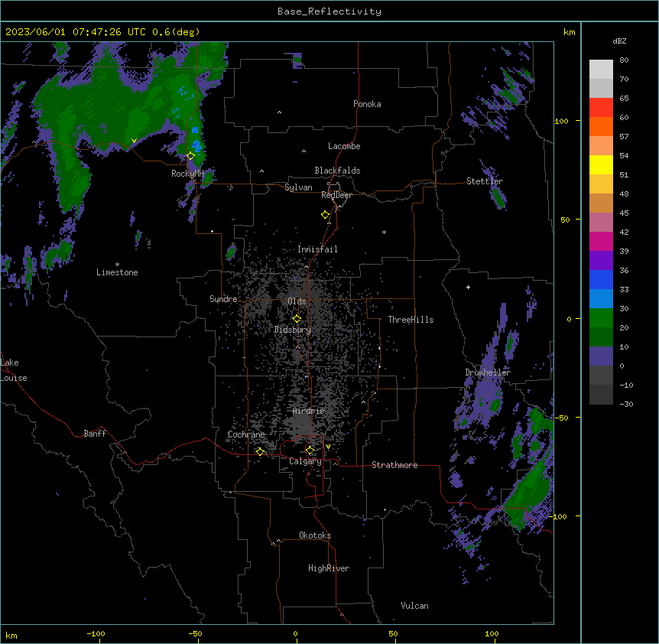Click the Olds town label
The height and width of the screenshot is (644, 659).
click(x=297, y=301)
